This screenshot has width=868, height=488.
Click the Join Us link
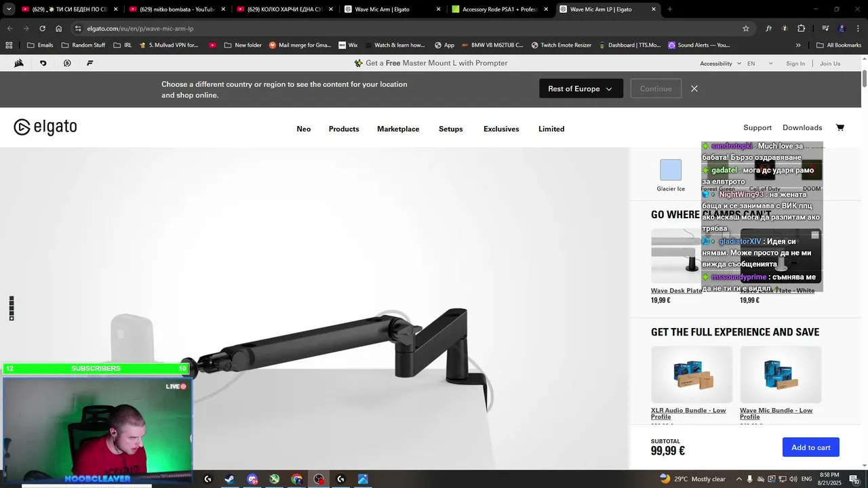coord(830,64)
